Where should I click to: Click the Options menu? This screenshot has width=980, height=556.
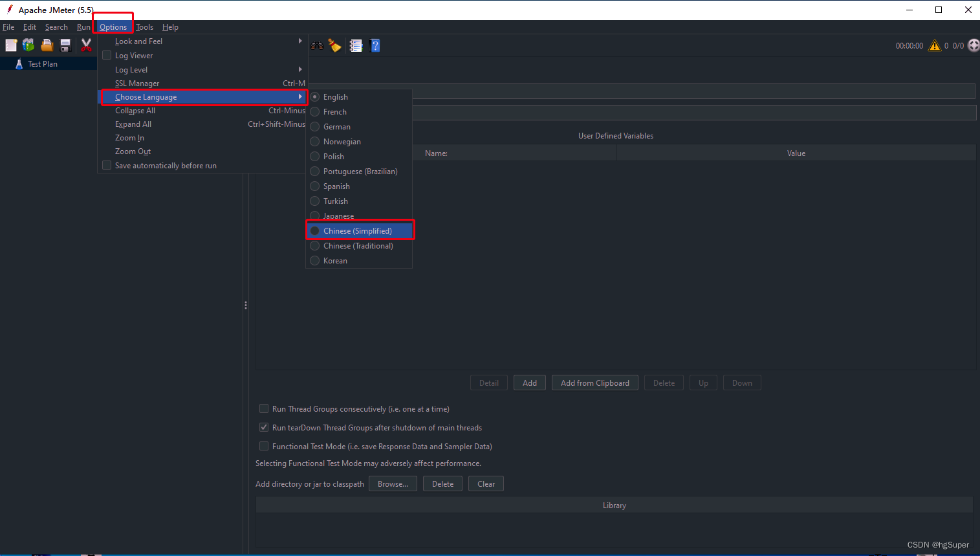click(x=113, y=27)
